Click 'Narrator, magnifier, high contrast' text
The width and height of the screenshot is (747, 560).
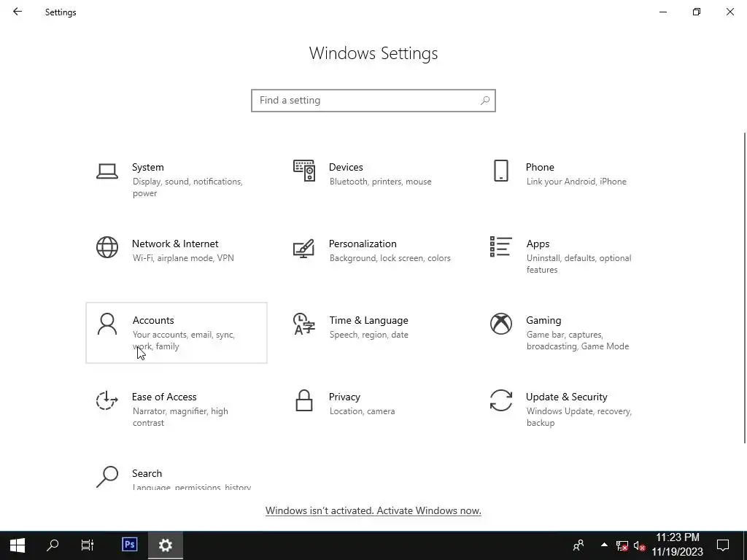(180, 416)
